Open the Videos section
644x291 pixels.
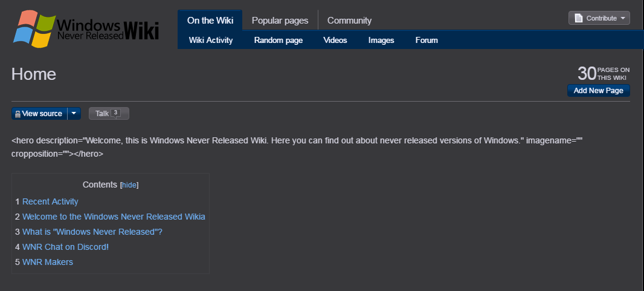(x=335, y=41)
